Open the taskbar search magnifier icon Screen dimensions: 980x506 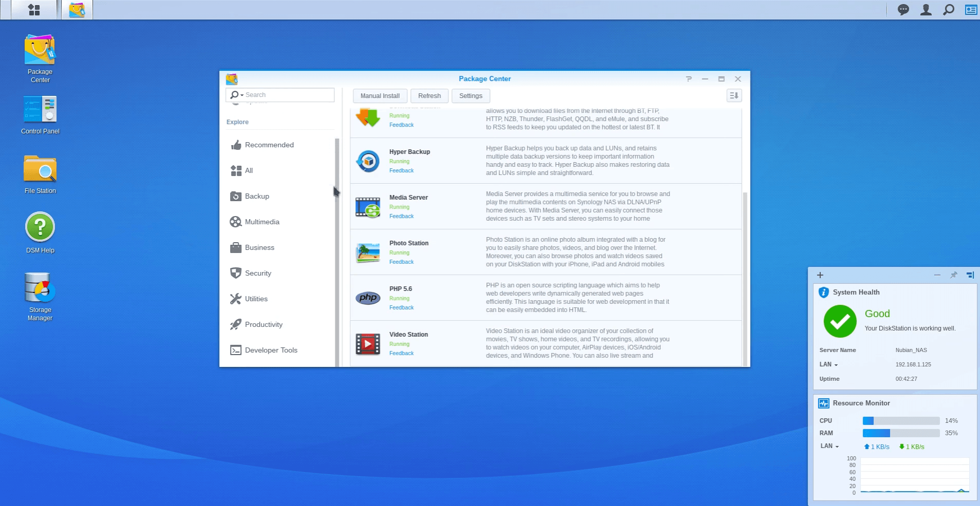pyautogui.click(x=948, y=10)
